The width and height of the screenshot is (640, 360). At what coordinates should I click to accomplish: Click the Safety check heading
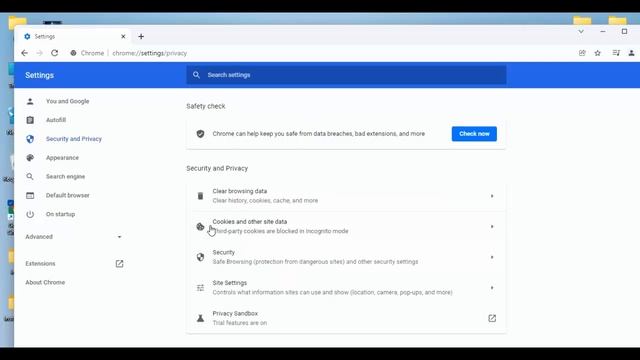(x=206, y=106)
